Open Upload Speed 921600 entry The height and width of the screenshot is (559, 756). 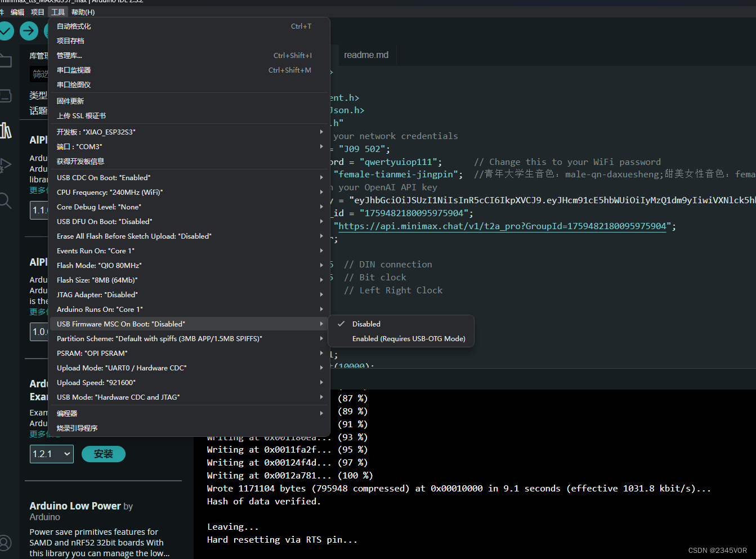pyautogui.click(x=189, y=382)
